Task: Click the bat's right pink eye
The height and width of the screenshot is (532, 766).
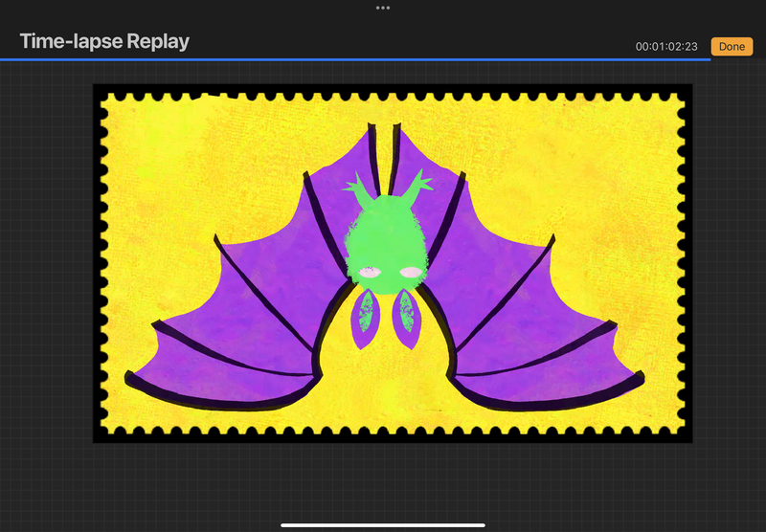Action: click(411, 273)
